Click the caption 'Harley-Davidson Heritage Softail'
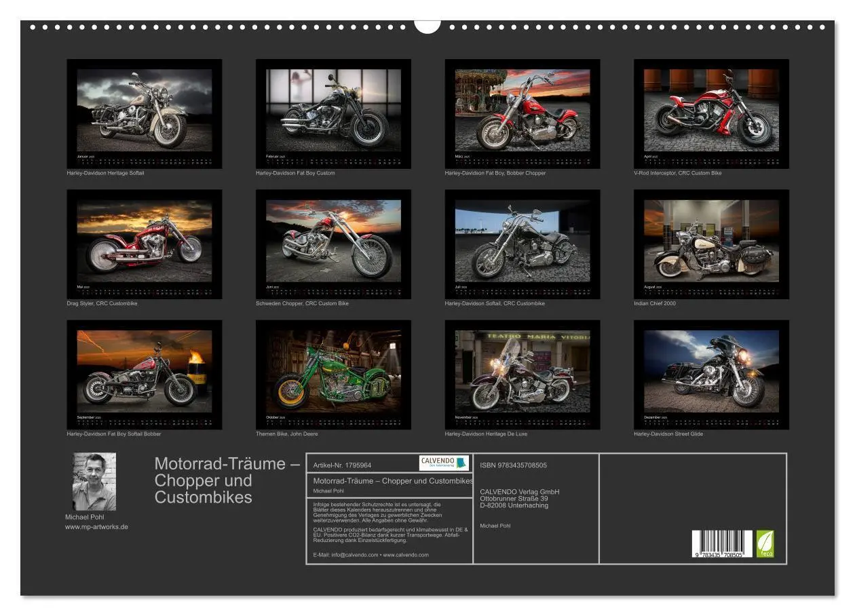The height and width of the screenshot is (616, 855). pyautogui.click(x=105, y=173)
